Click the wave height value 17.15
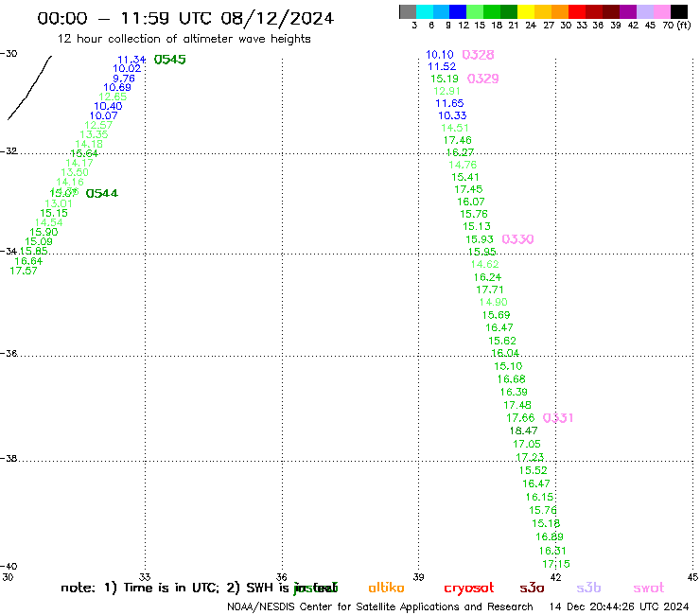This screenshot has height=615, width=700. point(556,564)
